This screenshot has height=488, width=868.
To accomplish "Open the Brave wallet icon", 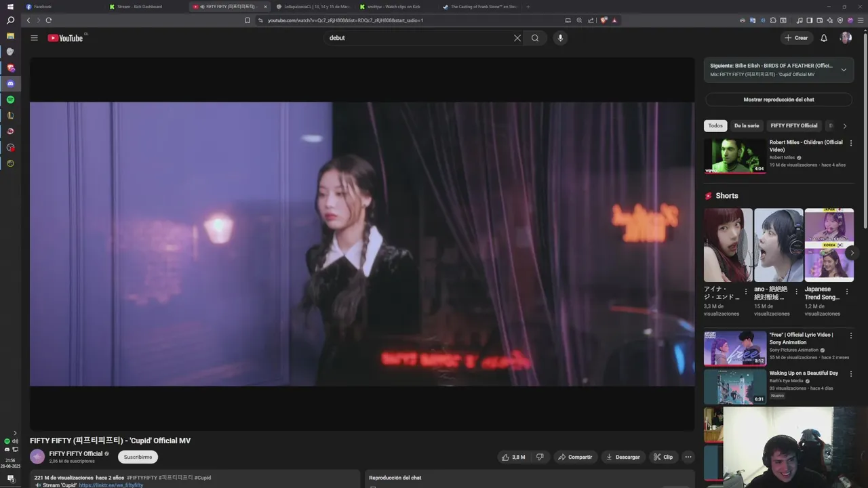I will point(820,20).
